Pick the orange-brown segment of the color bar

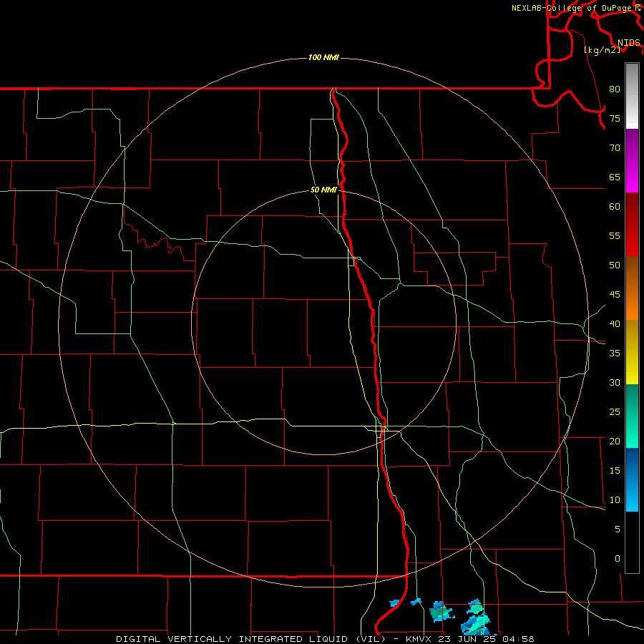click(x=632, y=288)
